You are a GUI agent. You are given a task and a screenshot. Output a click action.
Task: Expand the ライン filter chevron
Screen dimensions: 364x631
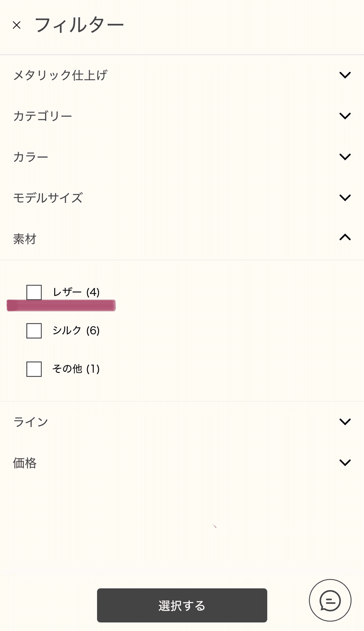coord(345,422)
